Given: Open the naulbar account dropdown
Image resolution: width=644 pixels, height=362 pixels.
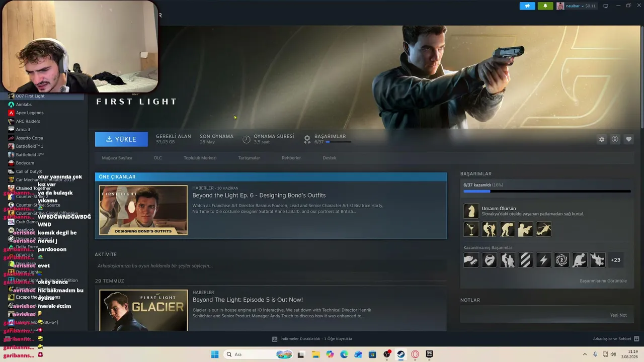Looking at the screenshot, I should coord(576,6).
